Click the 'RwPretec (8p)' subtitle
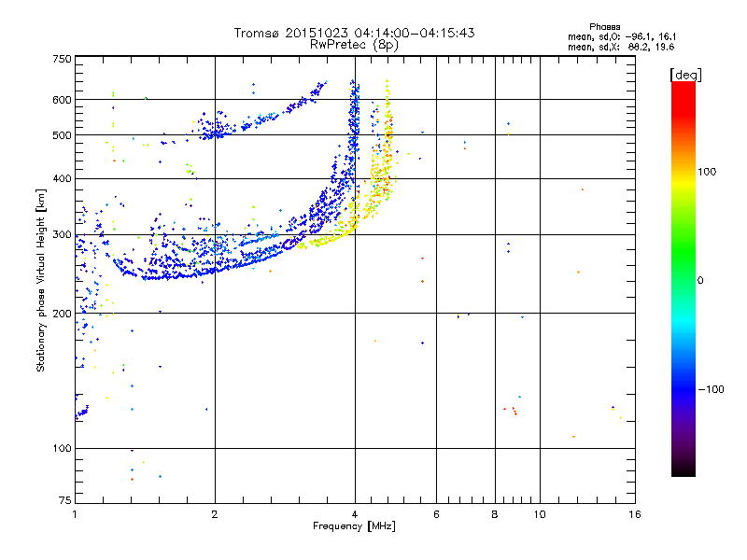This screenshot has width=747, height=560. [x=354, y=45]
